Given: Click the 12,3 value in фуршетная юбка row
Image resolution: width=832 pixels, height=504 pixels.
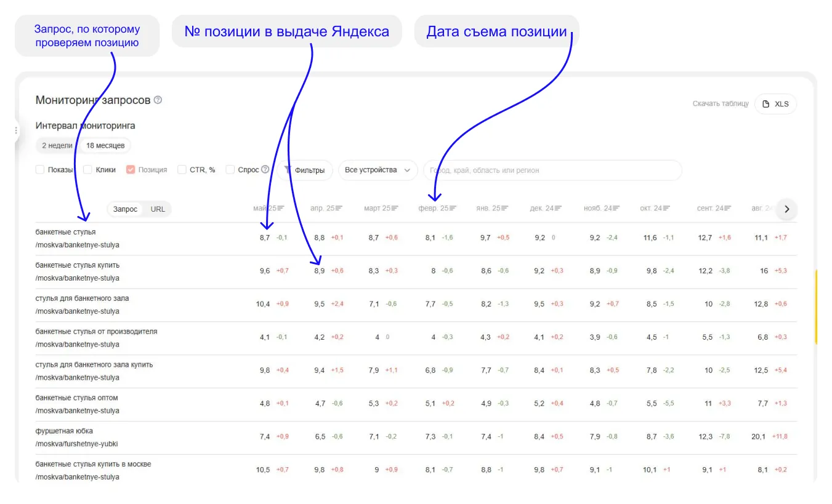Looking at the screenshot, I should pyautogui.click(x=706, y=437).
